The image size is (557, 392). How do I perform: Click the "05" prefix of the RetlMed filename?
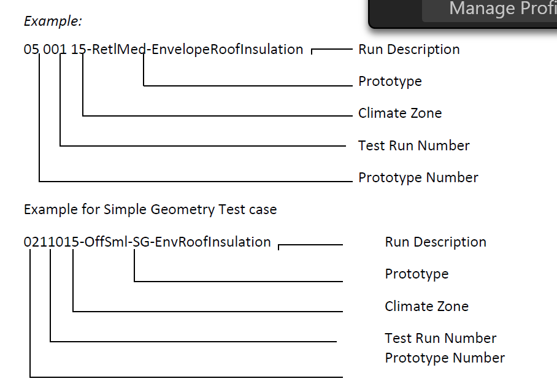click(x=31, y=49)
